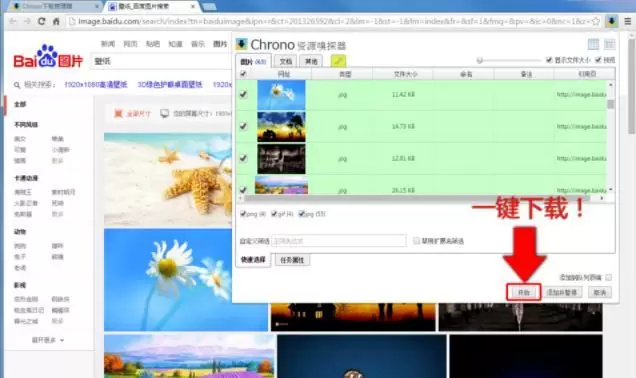This screenshot has height=378, width=636.
Task: Open the 任务属性 task properties tab
Action: click(292, 260)
